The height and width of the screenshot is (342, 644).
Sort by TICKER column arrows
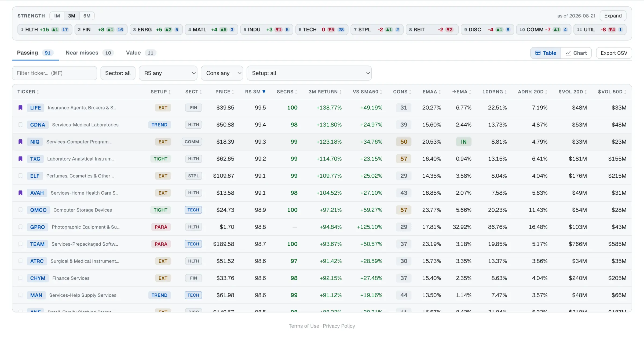pos(38,92)
